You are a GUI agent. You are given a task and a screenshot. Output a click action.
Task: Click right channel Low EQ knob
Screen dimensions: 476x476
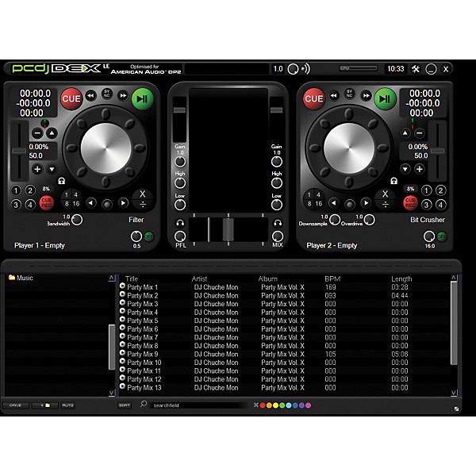pos(277,205)
